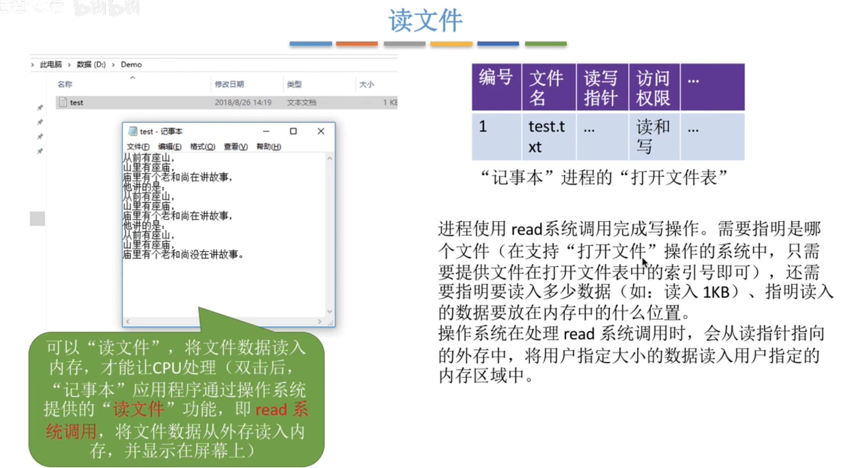Click the Demo folder in breadcrumb path

tap(131, 65)
